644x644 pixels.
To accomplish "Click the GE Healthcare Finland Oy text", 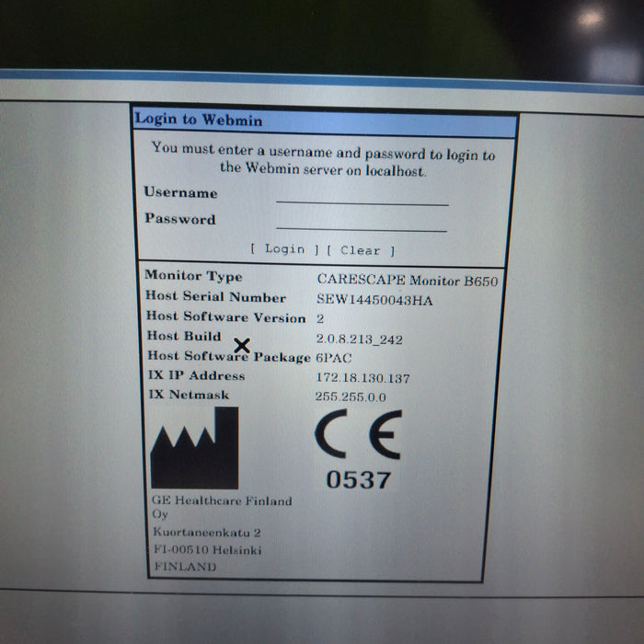I will point(221,507).
